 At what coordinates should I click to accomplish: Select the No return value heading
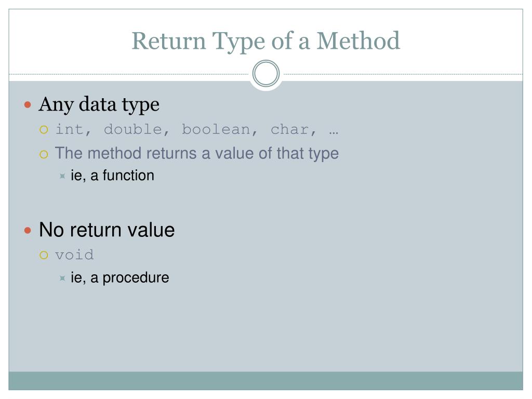107,230
